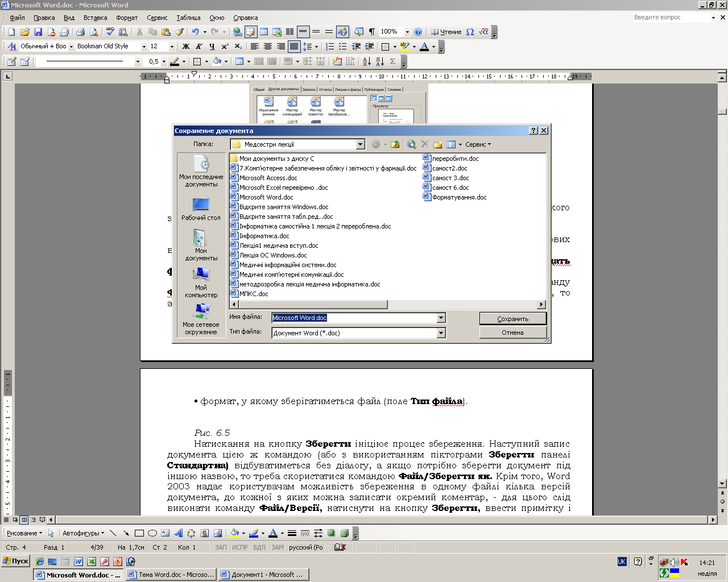Insert WordArt from Drawing toolbar
This screenshot has width=728, height=582.
tap(178, 533)
